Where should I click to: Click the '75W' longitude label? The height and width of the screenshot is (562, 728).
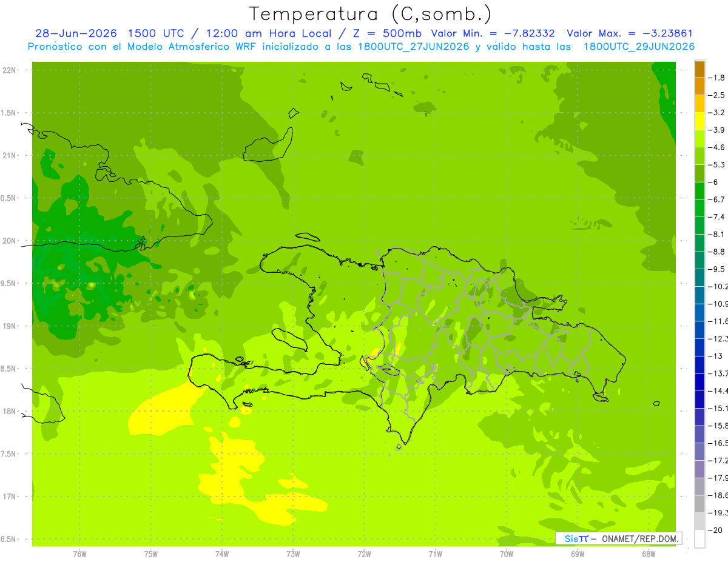151,554
